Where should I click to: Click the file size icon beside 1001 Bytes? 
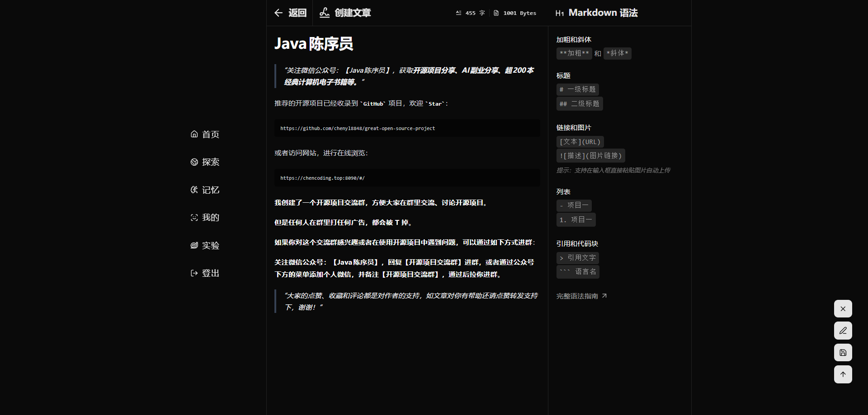tap(496, 13)
